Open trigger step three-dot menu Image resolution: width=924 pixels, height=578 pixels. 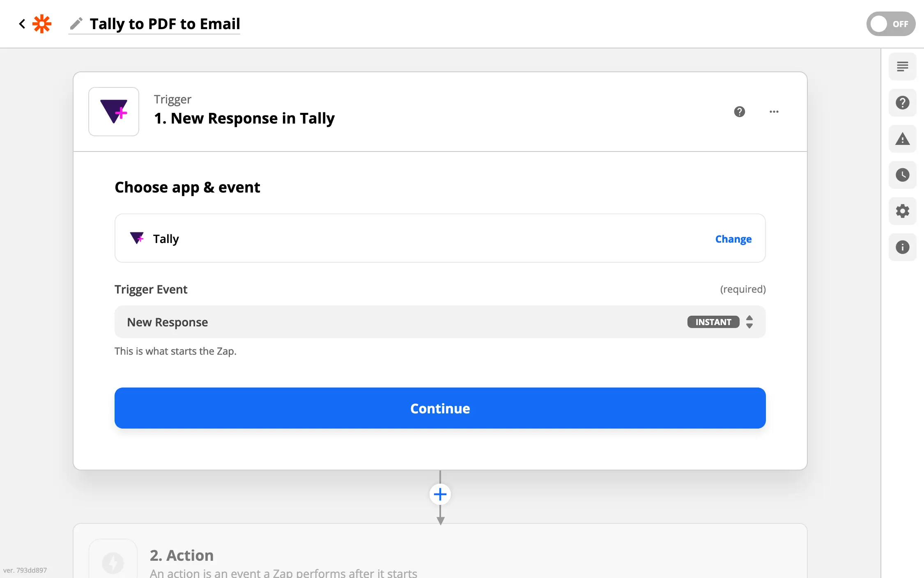(x=774, y=112)
